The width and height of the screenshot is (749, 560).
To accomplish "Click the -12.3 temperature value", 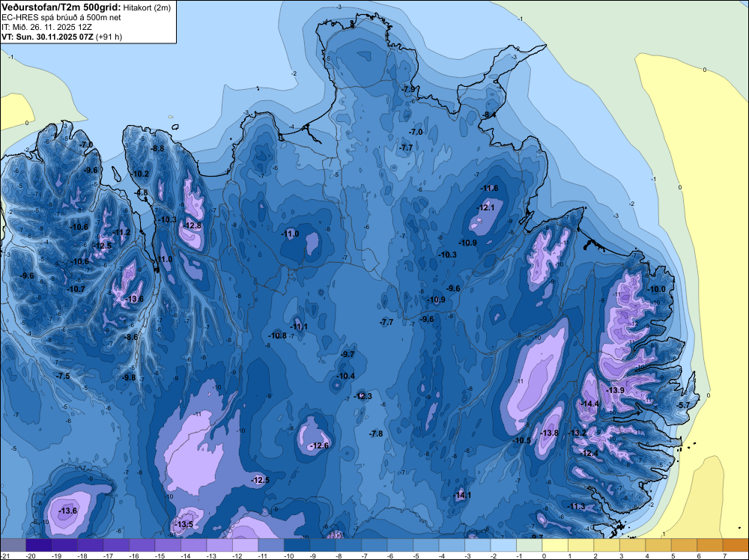I will pyautogui.click(x=363, y=396).
